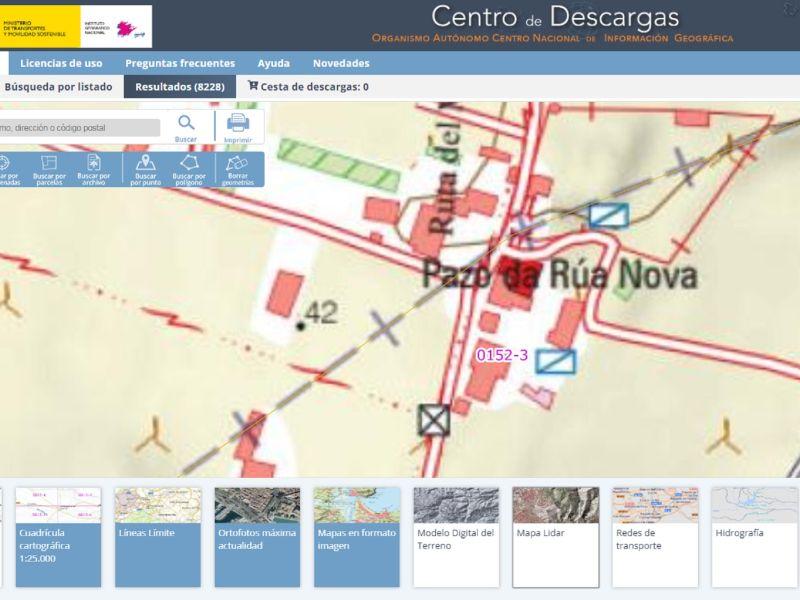Open Preguntas frecuentes page
This screenshot has width=800, height=600.
[x=180, y=63]
